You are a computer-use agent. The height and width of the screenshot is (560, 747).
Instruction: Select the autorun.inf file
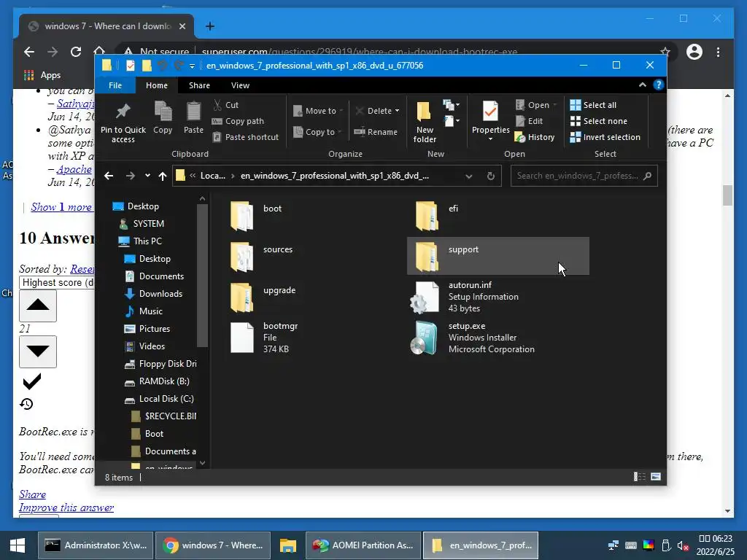pos(498,297)
